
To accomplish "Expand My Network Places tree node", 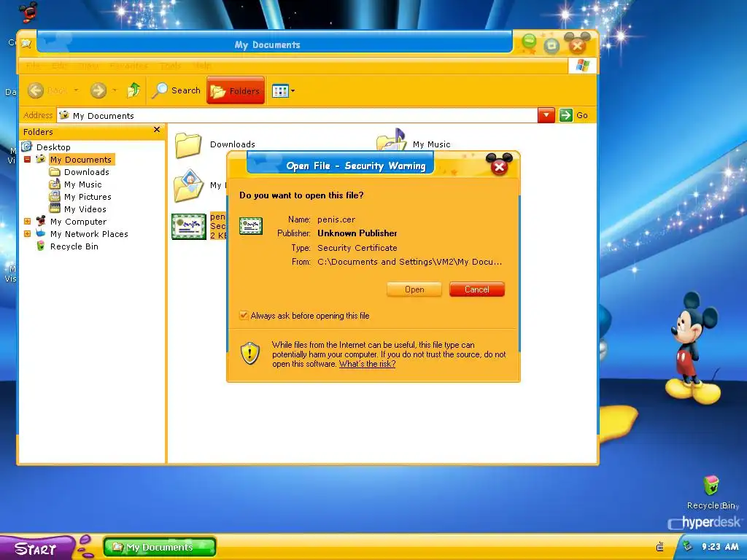I will pyautogui.click(x=27, y=234).
